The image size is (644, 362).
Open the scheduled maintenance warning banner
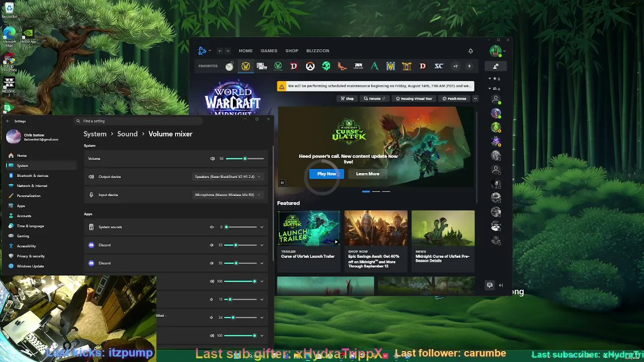pyautogui.click(x=375, y=86)
